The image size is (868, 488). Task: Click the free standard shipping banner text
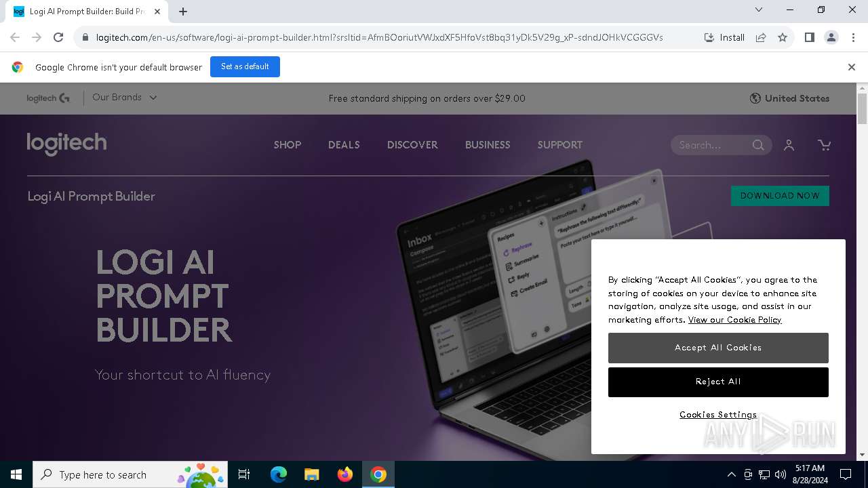point(427,98)
